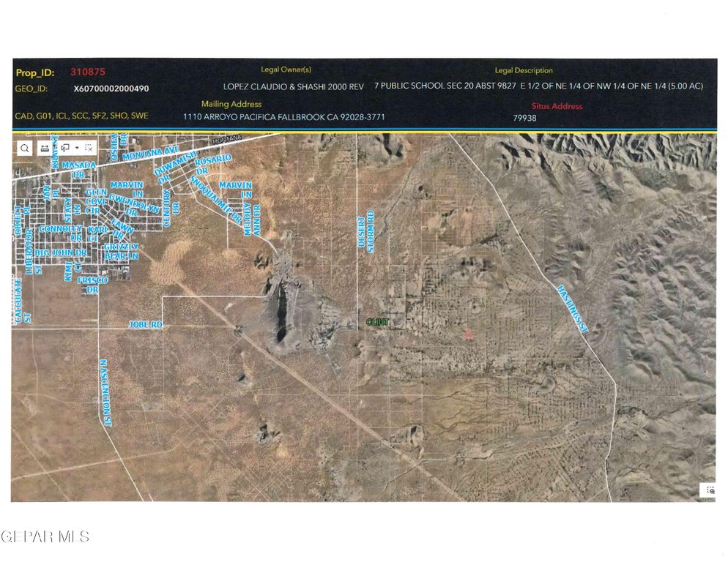Click the legal owner name text
Viewport: 728px width, 562px height.
coord(293,86)
